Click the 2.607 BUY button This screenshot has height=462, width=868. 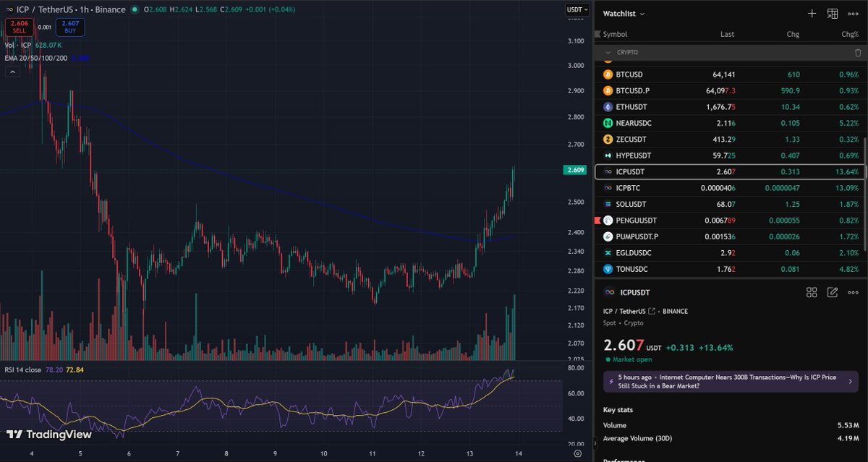70,27
